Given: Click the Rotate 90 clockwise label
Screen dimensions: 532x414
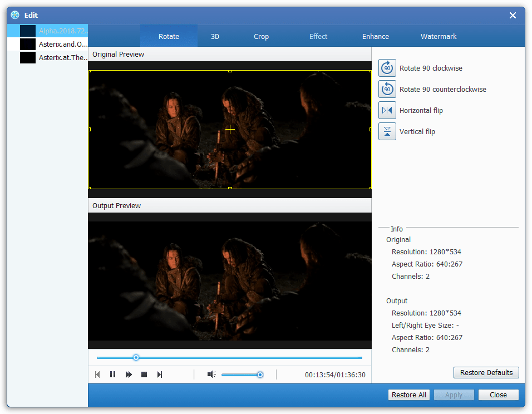Looking at the screenshot, I should [x=431, y=68].
